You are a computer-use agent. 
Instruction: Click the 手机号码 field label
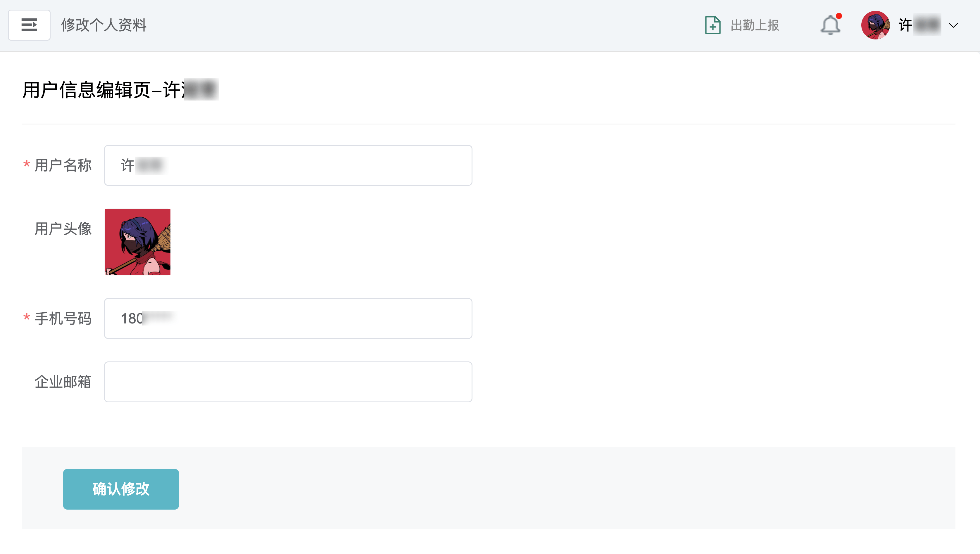[x=63, y=318]
